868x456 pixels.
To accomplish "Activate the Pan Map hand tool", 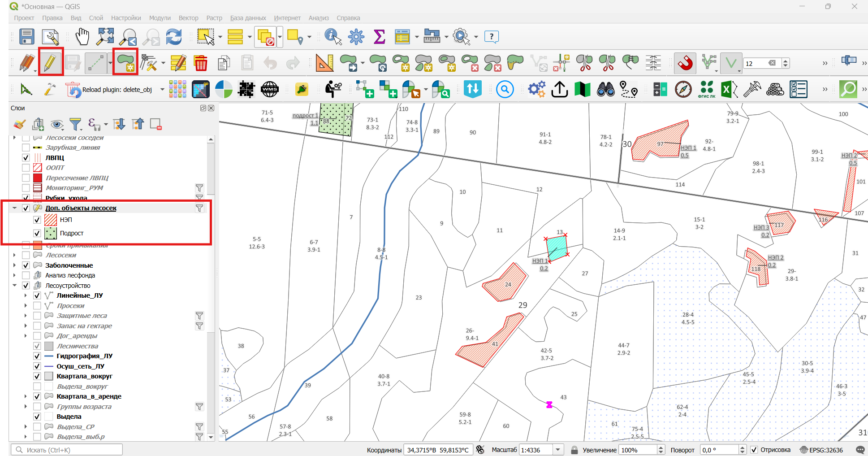I will click(x=82, y=37).
